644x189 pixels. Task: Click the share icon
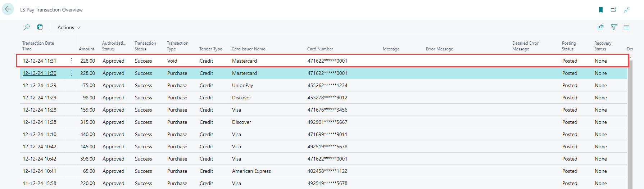tap(600, 27)
